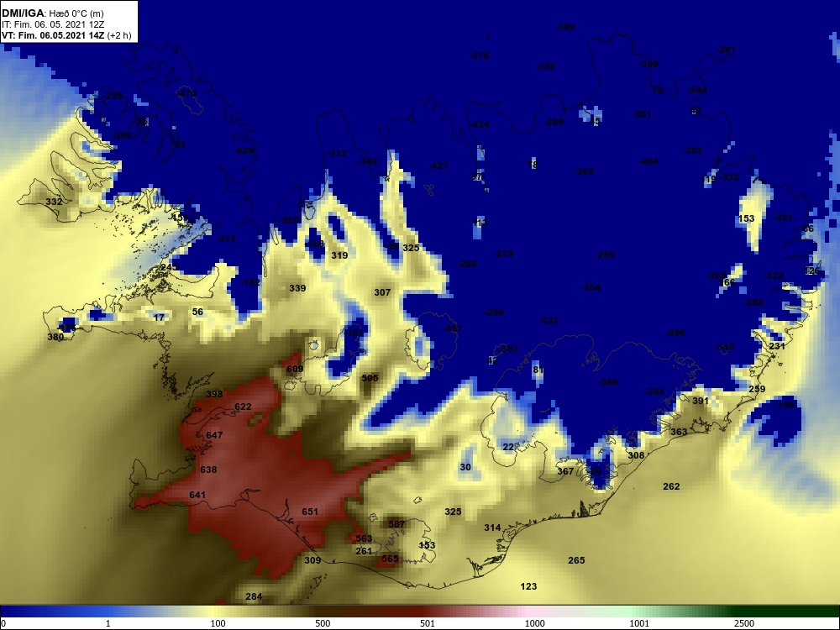
Task: Click the map value 339
Action: [297, 288]
